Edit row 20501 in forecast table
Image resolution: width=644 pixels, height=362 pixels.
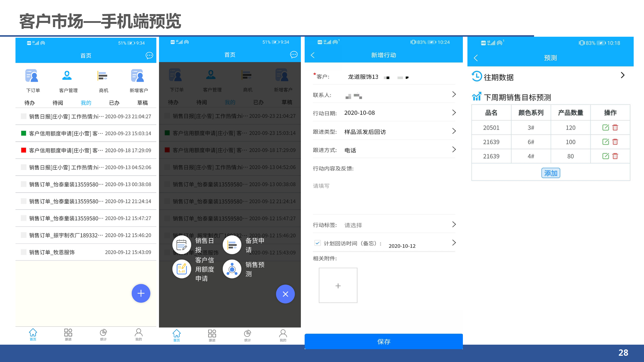pos(606,127)
